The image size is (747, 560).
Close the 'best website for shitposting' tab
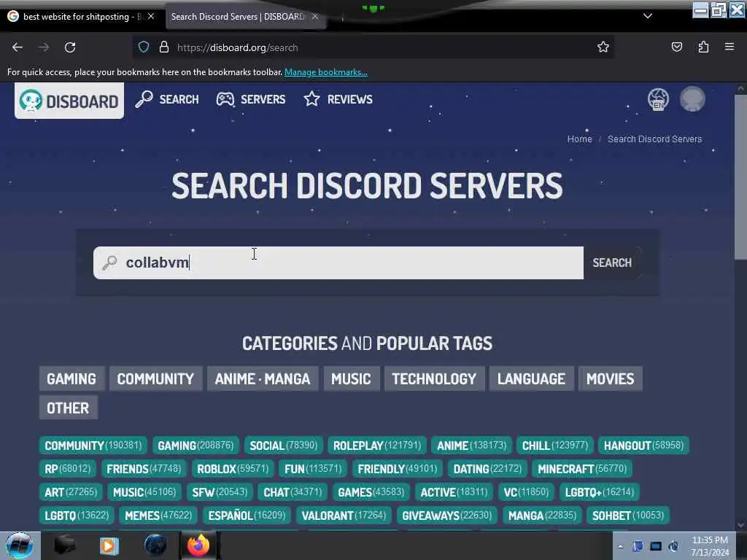151,16
